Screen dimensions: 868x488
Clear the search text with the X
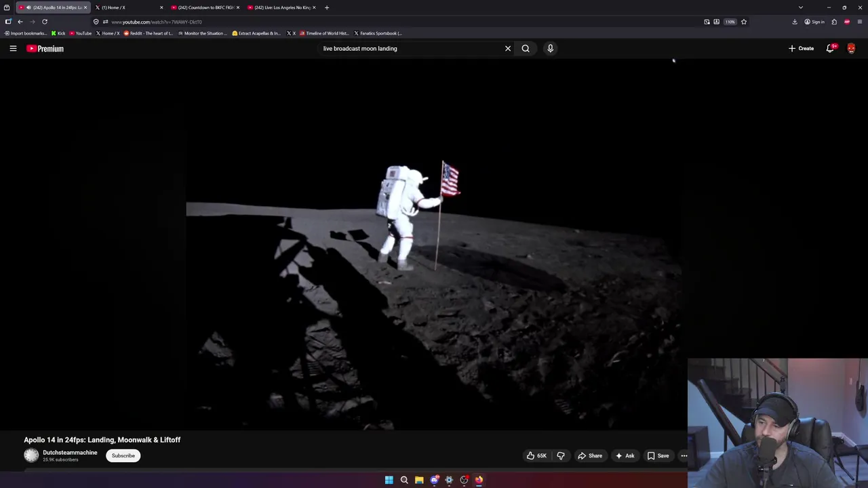coord(508,48)
